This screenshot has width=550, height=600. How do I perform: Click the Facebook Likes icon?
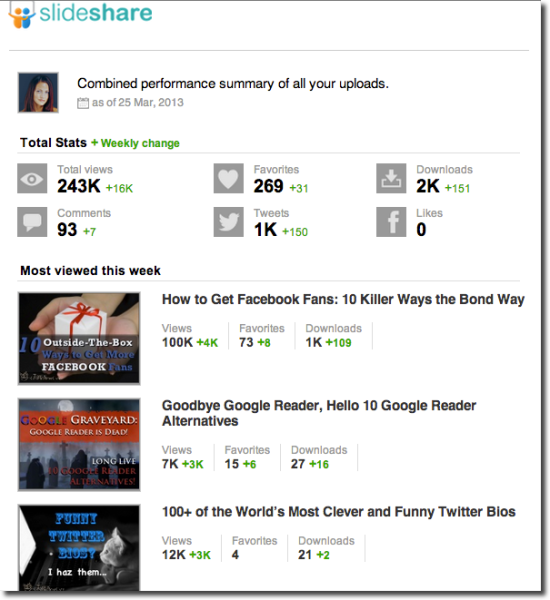(x=391, y=222)
